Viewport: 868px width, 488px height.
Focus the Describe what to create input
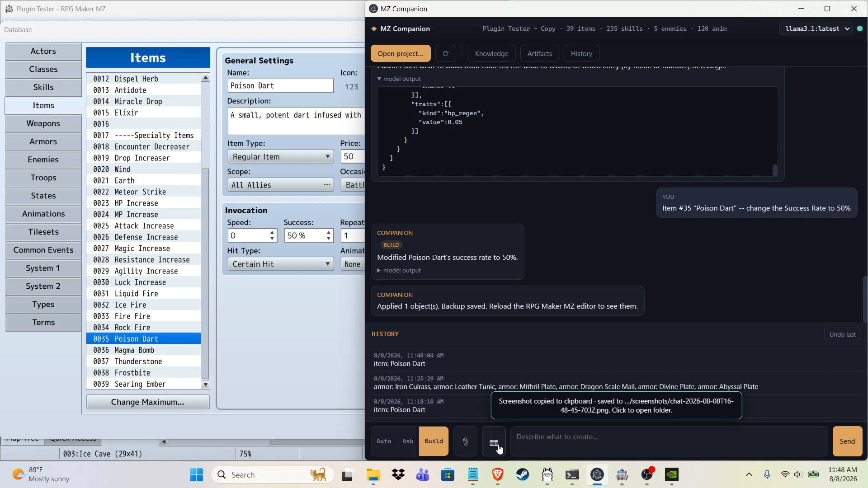pyautogui.click(x=669, y=441)
